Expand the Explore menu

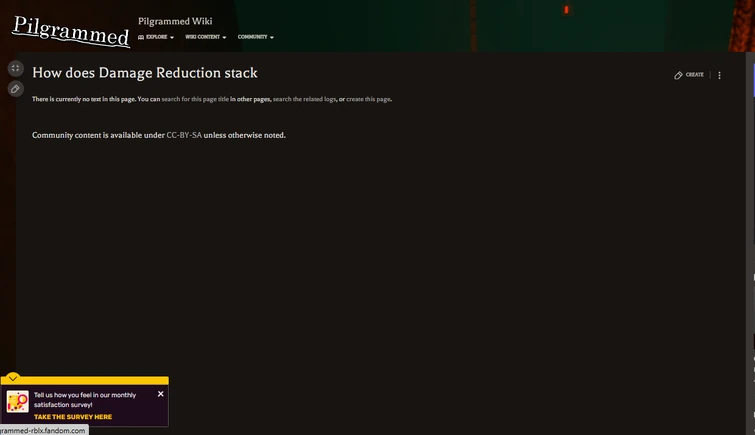[156, 37]
